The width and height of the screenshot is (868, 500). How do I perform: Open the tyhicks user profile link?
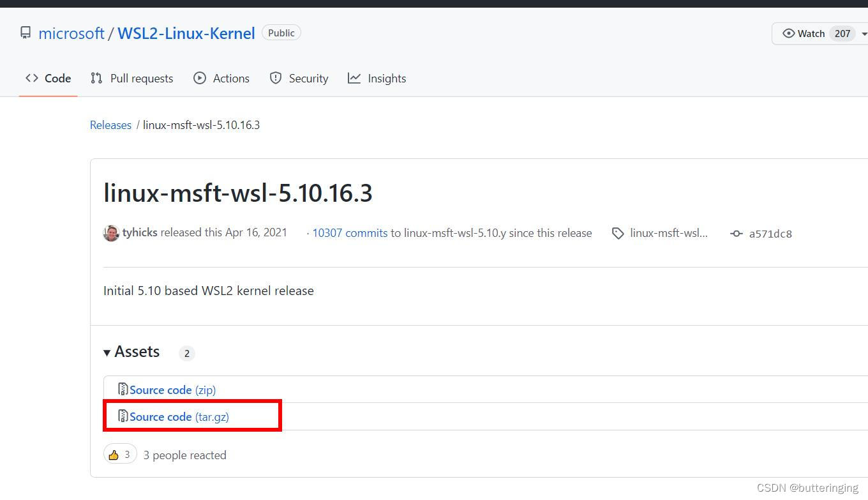pos(140,232)
